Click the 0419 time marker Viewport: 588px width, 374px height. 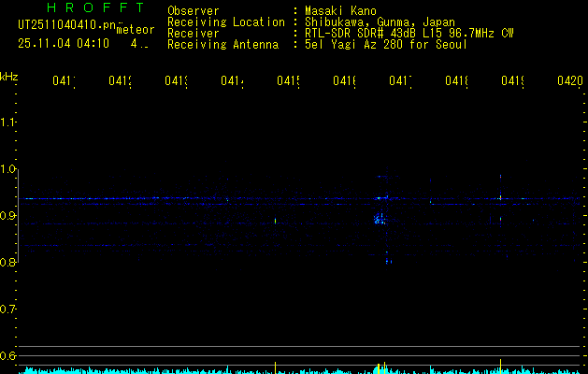click(512, 80)
